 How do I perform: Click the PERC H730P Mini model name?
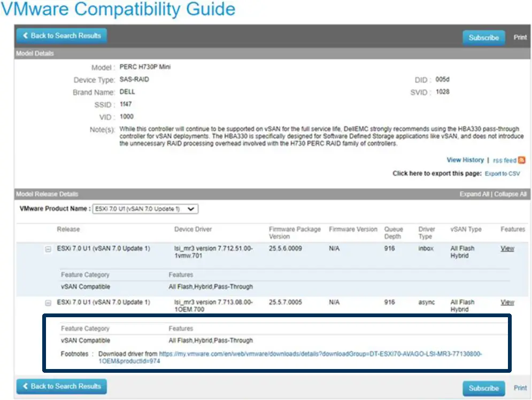click(145, 67)
